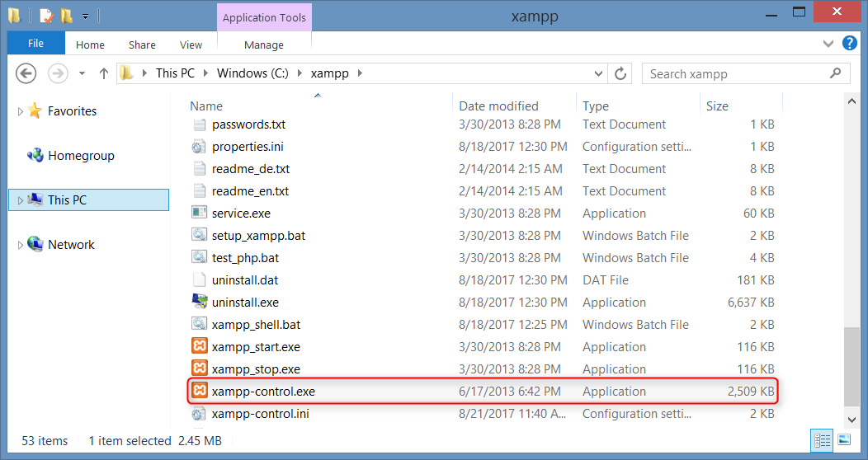Expand Favorites tree node

point(20,111)
